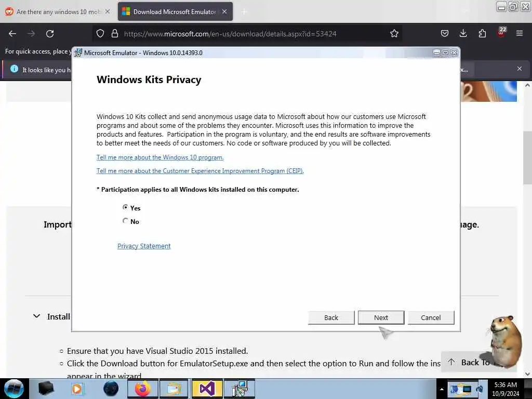The height and width of the screenshot is (399, 532).
Task: Click the browser page vertical scrollbar
Action: 527,157
